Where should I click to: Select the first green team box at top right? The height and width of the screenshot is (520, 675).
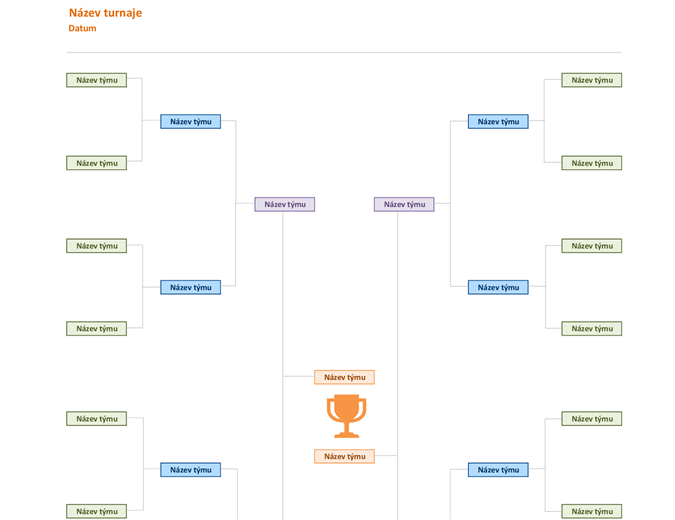coord(591,80)
